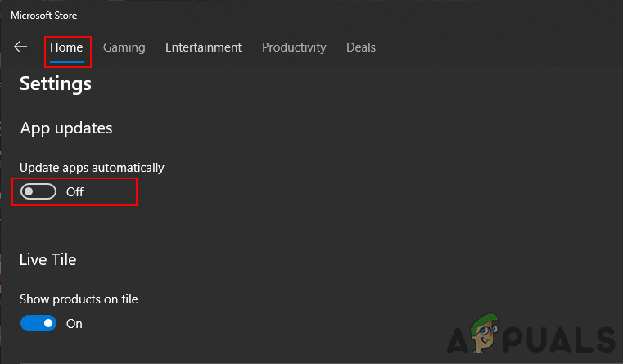Open the Home tab
Screen dimensions: 623x364
pyautogui.click(x=66, y=47)
